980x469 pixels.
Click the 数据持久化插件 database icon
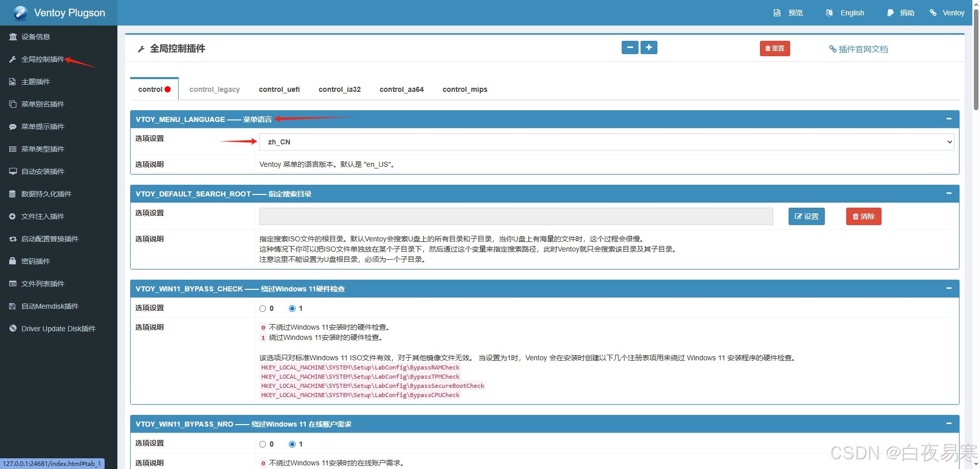(x=13, y=194)
